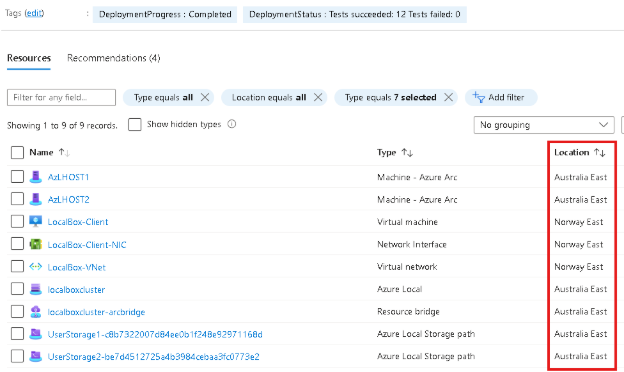Click the localboxcluster-arcbridge resource bridge icon
The image size is (624, 372).
35,312
